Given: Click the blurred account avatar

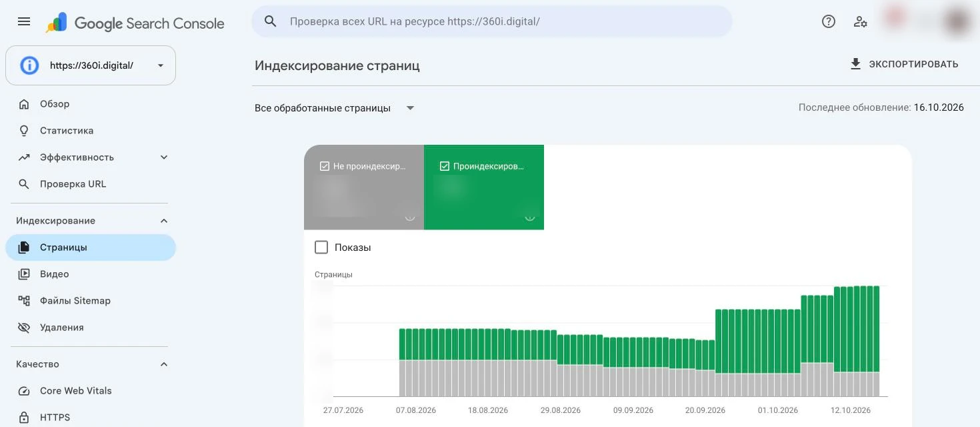Looking at the screenshot, I should [x=957, y=21].
